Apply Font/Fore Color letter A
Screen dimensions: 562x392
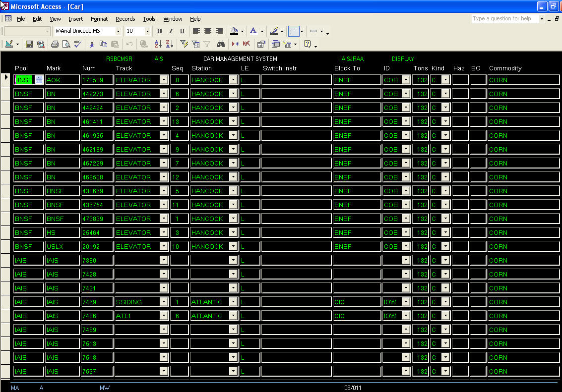click(x=253, y=31)
